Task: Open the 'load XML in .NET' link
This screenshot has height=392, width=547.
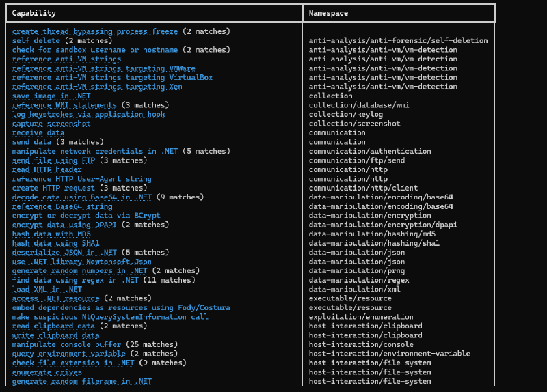Action: (x=47, y=290)
